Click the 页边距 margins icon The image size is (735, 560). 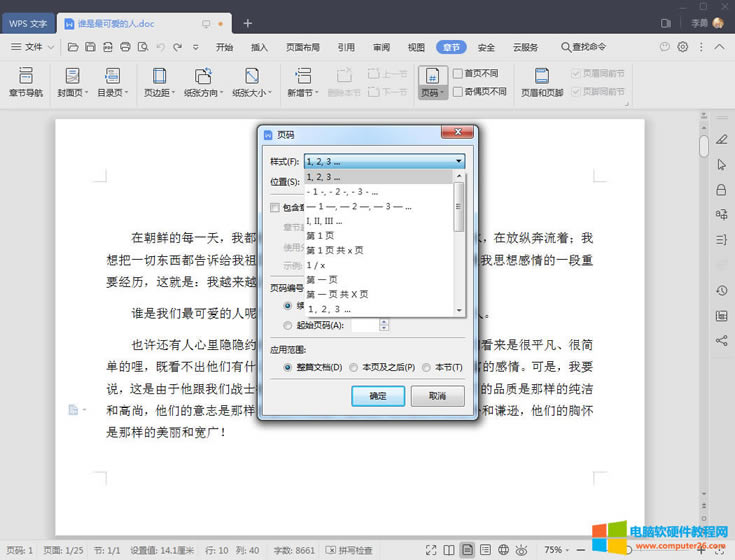point(157,76)
